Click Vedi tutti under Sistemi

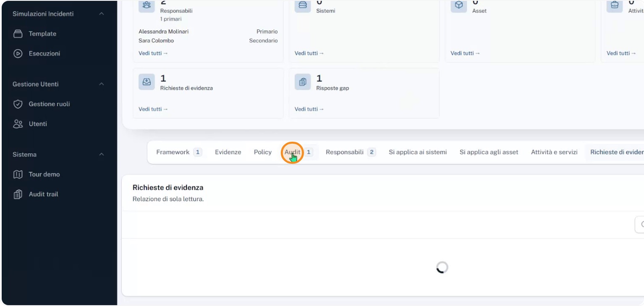pos(309,53)
